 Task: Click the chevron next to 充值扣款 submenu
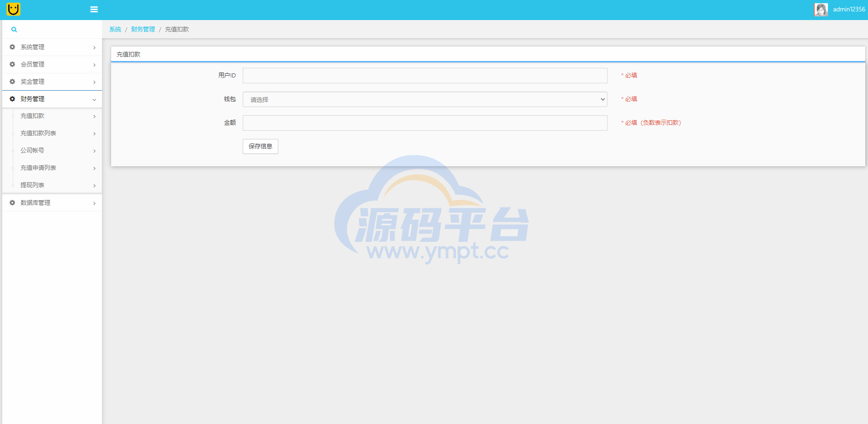click(x=94, y=116)
